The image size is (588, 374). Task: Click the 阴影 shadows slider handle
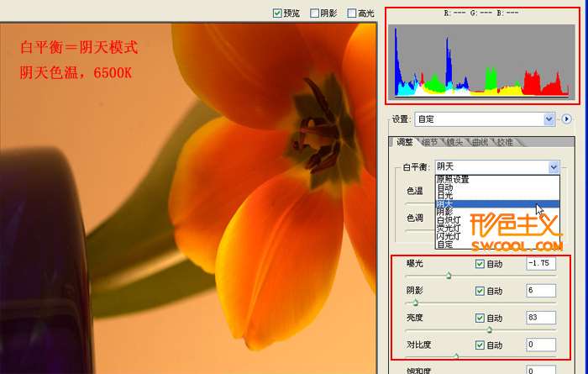tap(415, 303)
